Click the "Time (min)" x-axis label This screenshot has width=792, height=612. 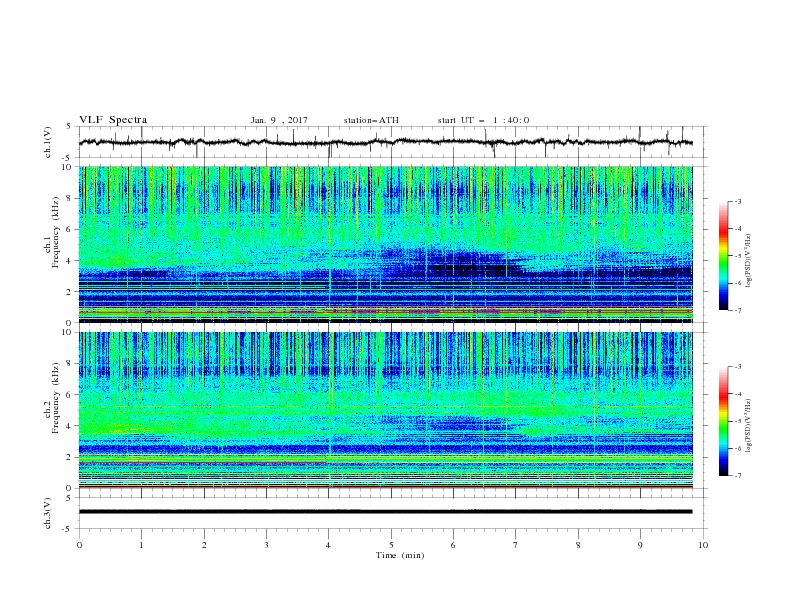coord(400,555)
